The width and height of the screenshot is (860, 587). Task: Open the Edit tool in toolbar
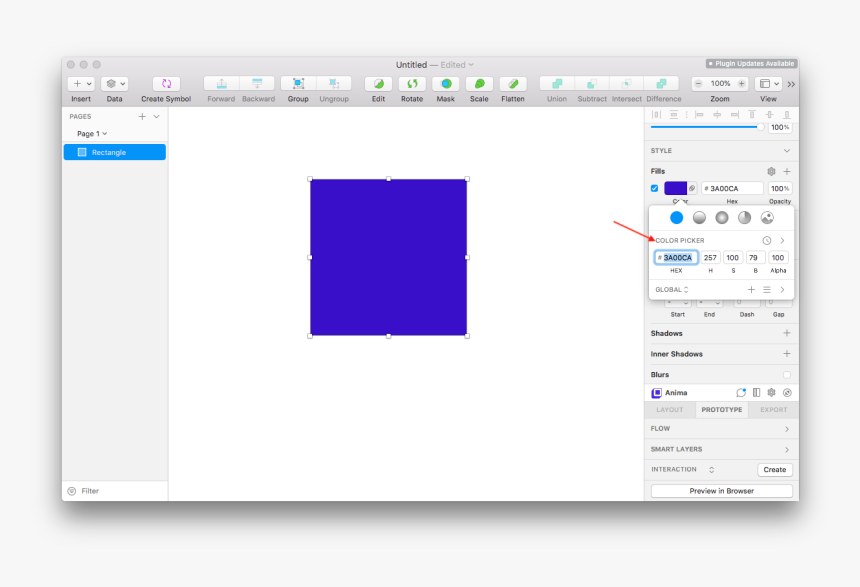click(x=378, y=84)
